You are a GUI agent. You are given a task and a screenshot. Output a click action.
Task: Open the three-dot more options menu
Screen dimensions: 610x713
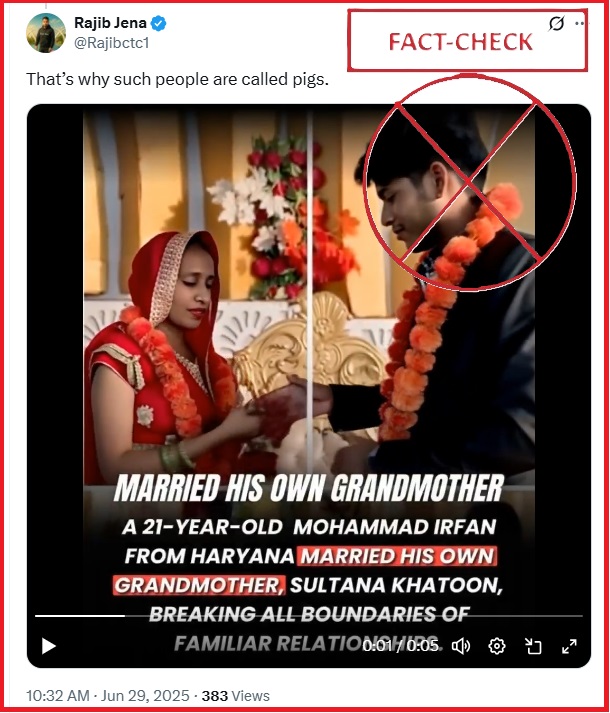pos(580,23)
